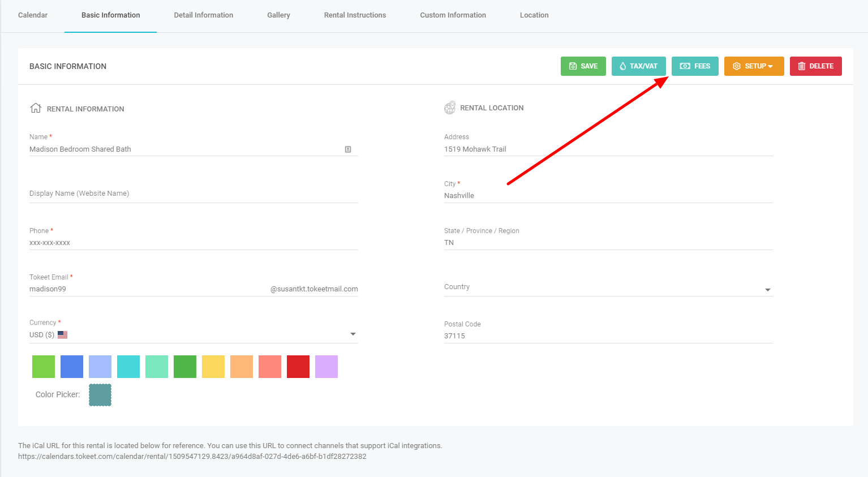Viewport: 868px width, 477px height.
Task: Pick the dark green color swatch
Action: (185, 367)
